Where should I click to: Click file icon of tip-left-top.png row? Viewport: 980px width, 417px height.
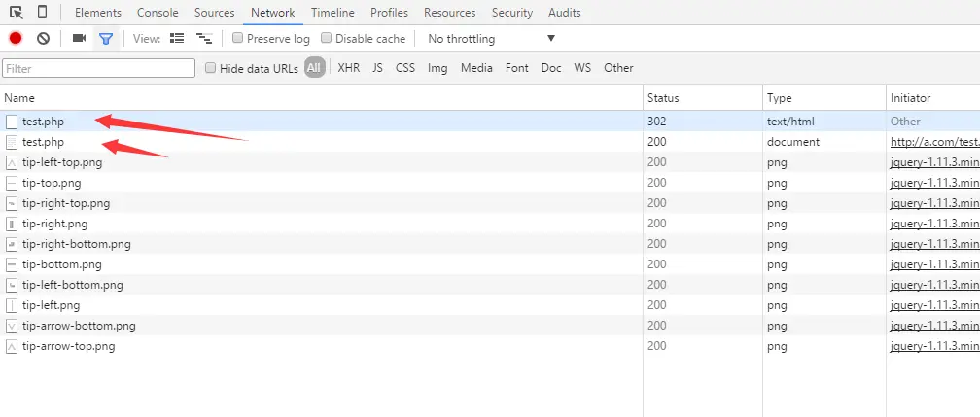[12, 163]
